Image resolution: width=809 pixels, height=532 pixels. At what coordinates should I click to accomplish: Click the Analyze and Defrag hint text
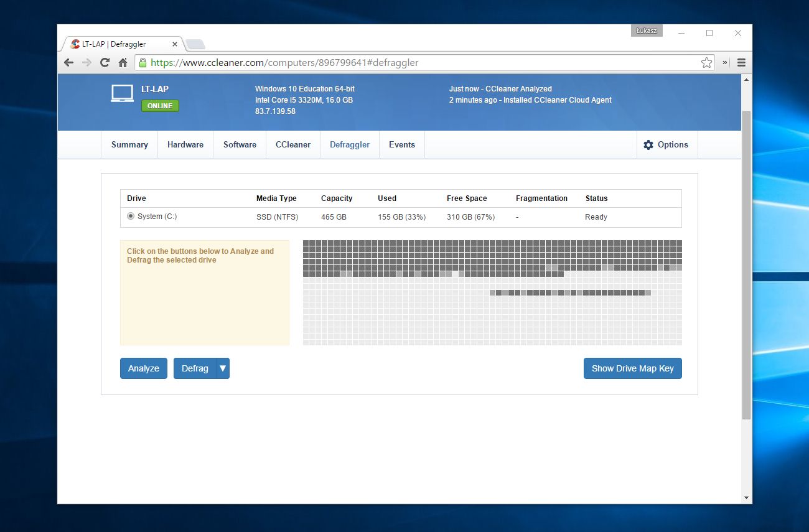200,256
